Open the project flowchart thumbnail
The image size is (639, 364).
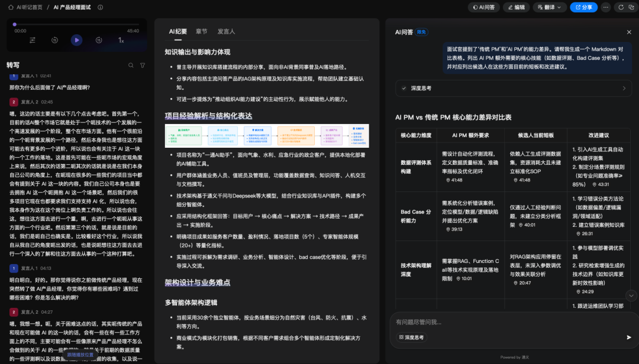[267, 135]
